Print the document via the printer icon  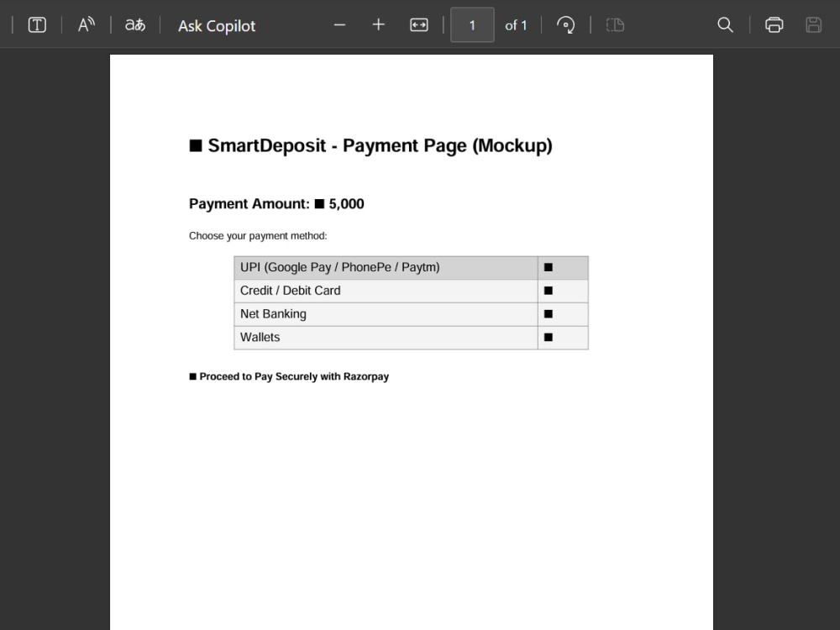(x=774, y=25)
